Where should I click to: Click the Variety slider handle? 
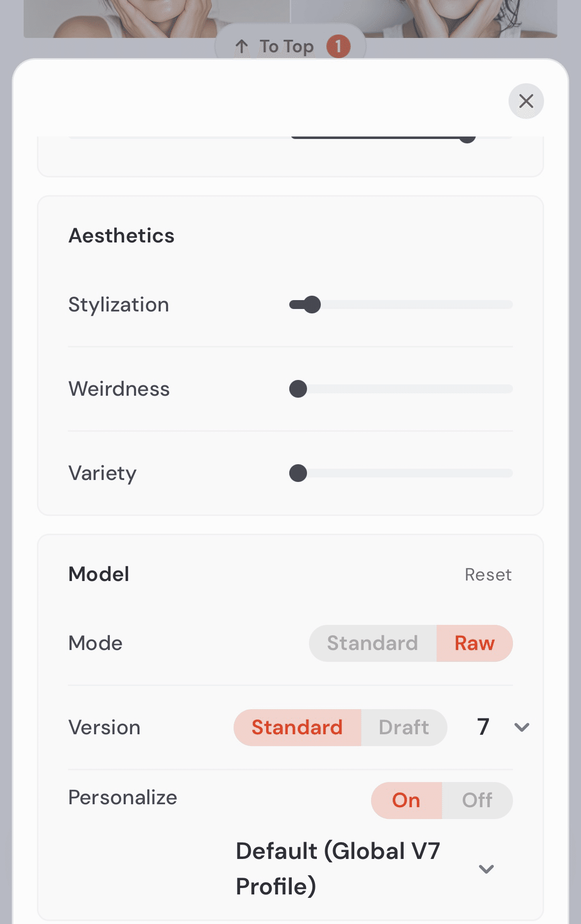coord(298,473)
